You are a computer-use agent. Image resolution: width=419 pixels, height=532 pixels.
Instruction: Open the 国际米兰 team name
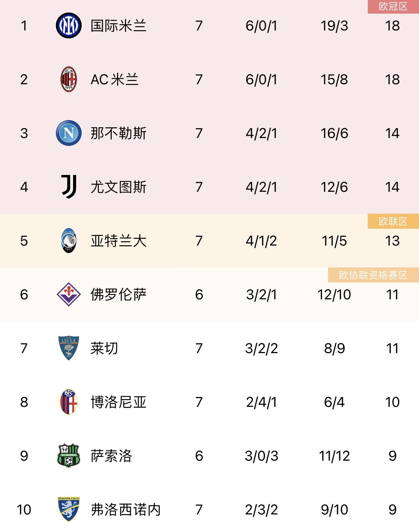click(118, 26)
